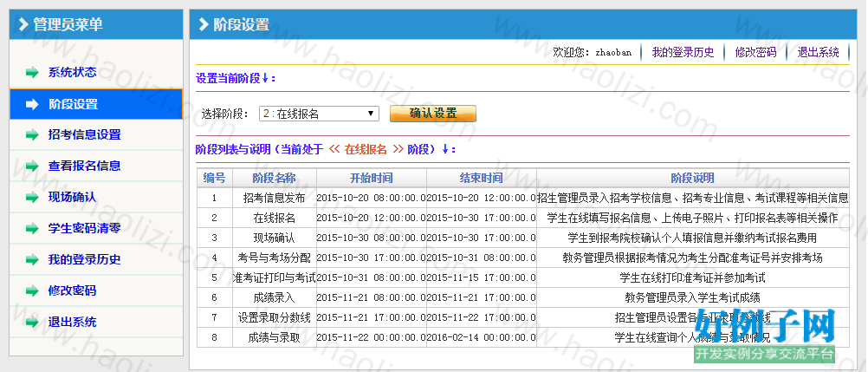
Task: Click the green arrow beside sidebar 退出系统
Action: pyautogui.click(x=32, y=322)
